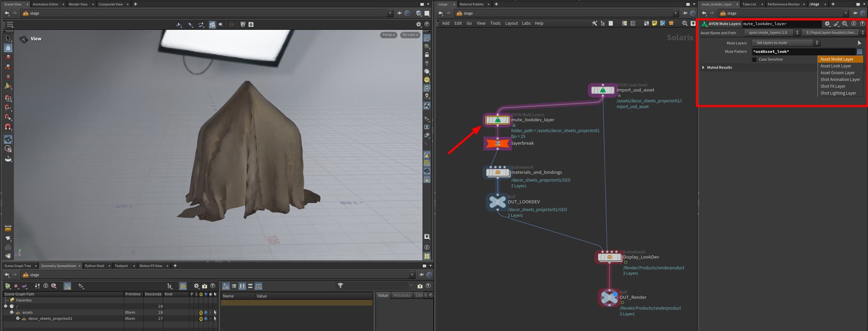Toggle activation power icon for assets row
Screen dimensions: 868x331
[x=201, y=312]
